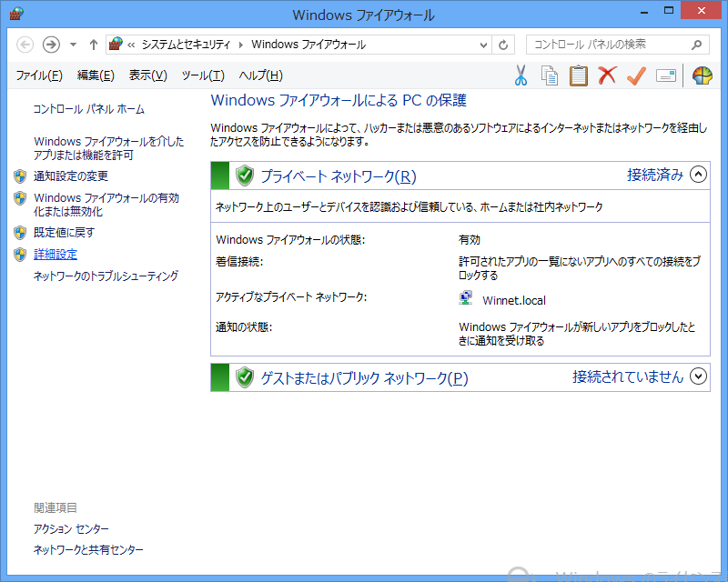
Task: Click the red X Delete toolbar icon
Action: [607, 75]
